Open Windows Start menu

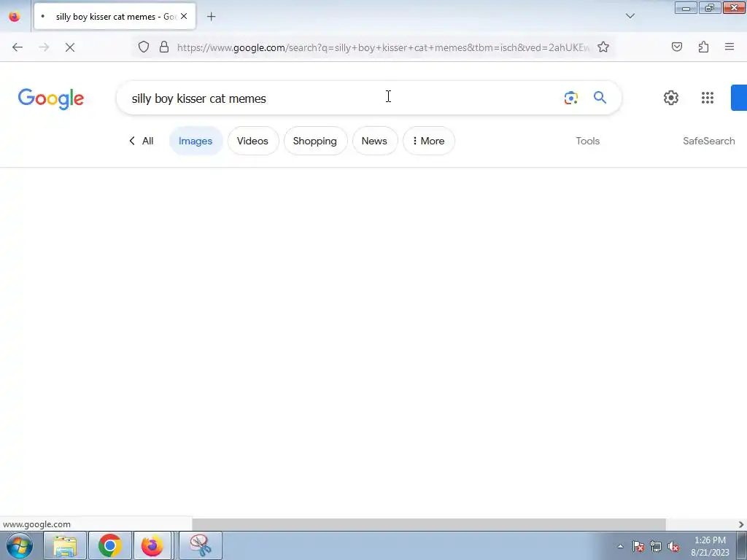pyautogui.click(x=20, y=545)
